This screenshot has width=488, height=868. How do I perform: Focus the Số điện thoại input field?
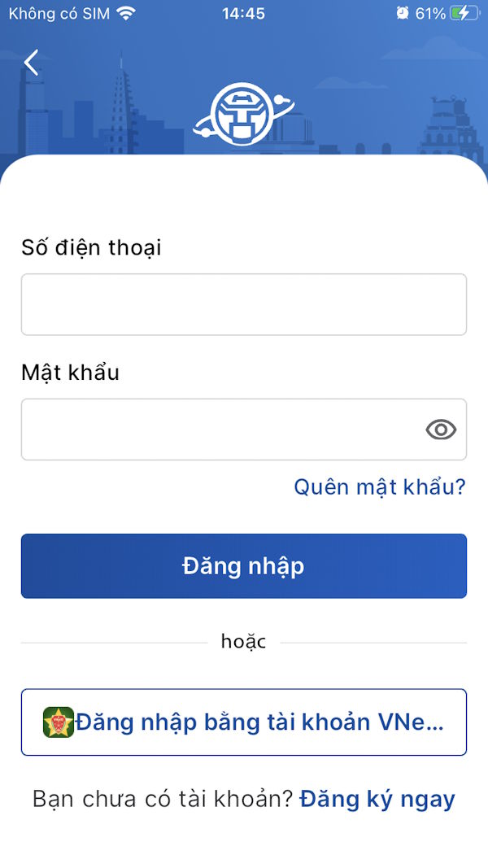coord(244,303)
